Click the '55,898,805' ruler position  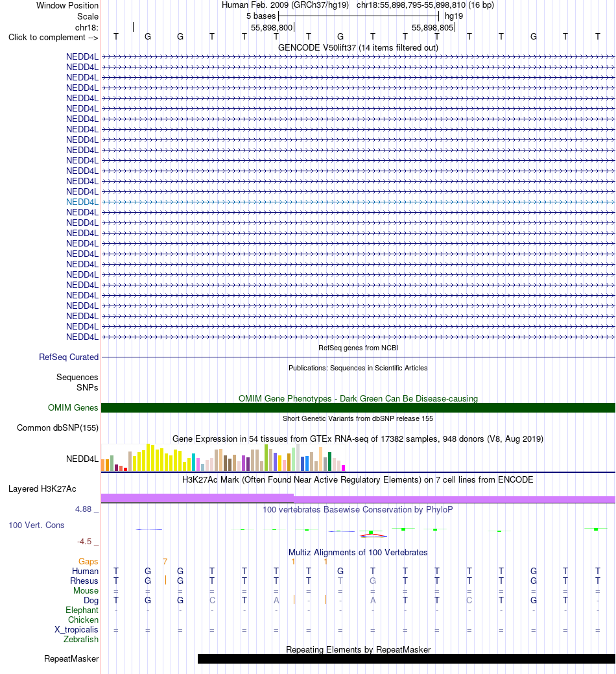[432, 27]
